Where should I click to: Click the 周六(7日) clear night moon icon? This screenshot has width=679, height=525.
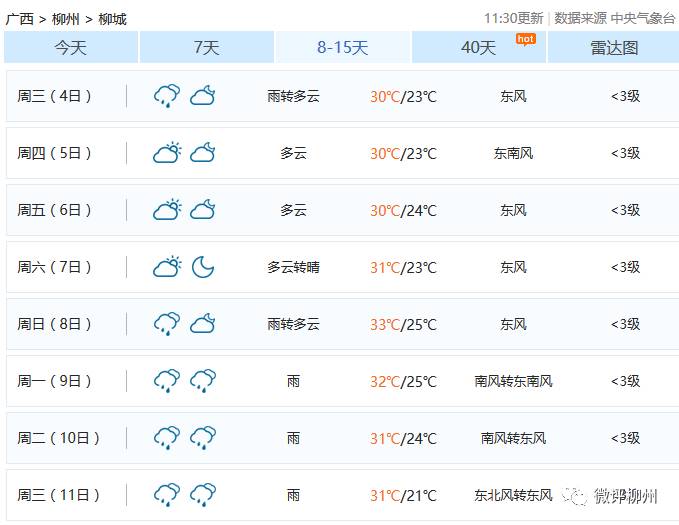203,267
